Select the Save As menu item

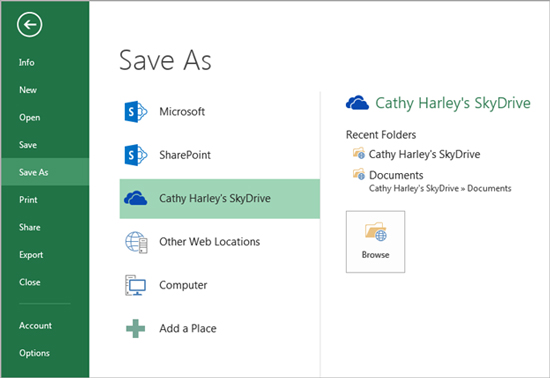[45, 172]
